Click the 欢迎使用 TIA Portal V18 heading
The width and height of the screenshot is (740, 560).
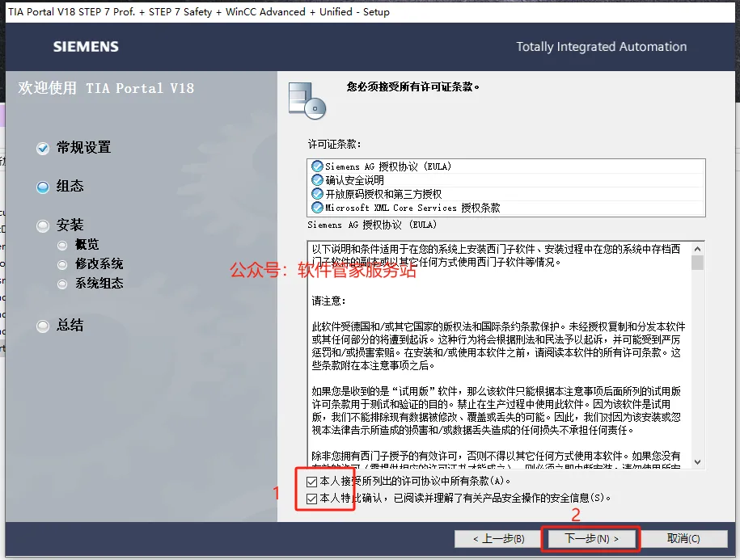tap(106, 88)
